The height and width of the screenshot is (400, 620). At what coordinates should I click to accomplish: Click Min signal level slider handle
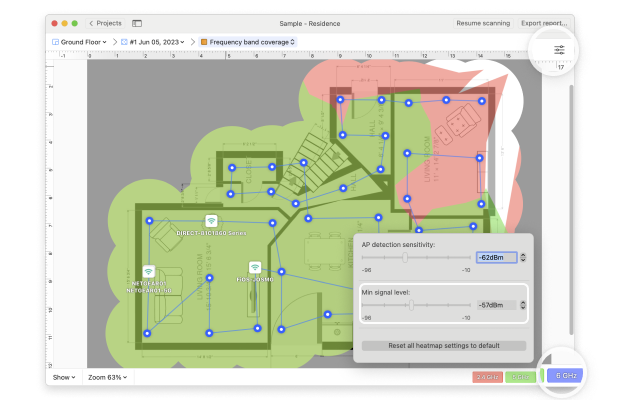pyautogui.click(x=412, y=305)
